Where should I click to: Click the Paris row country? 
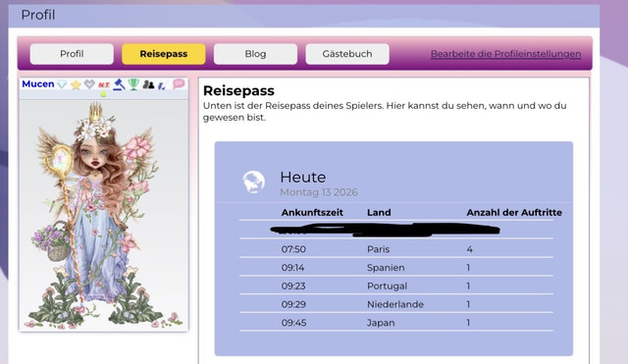point(378,249)
